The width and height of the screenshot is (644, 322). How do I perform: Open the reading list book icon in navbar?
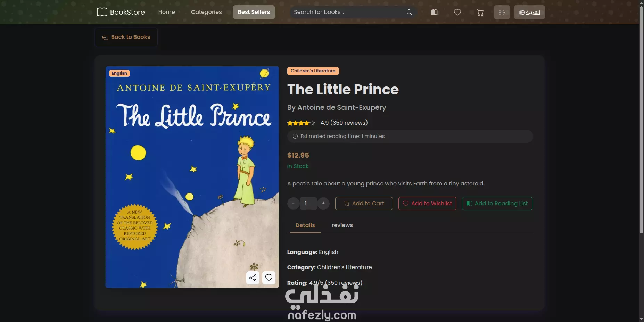point(435,12)
